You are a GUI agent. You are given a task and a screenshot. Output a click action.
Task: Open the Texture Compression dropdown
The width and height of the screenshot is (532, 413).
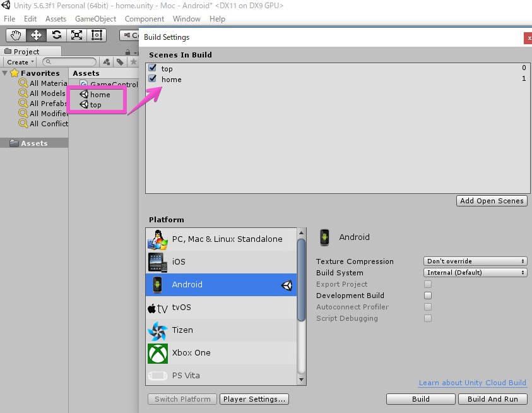(475, 261)
